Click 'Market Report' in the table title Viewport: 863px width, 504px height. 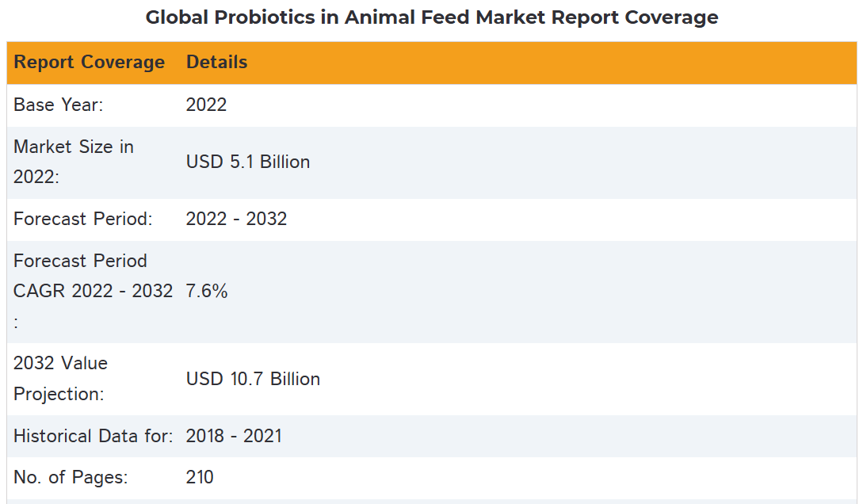pos(547,17)
